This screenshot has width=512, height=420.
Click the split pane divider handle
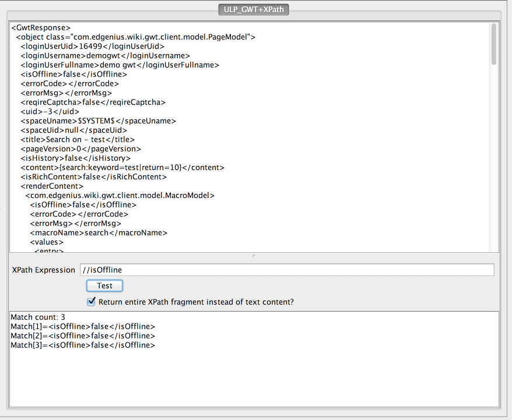click(254, 256)
